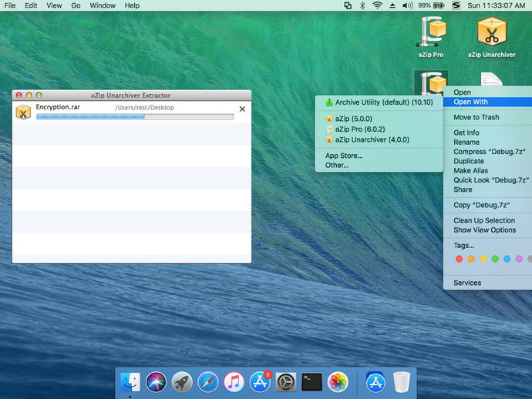Open Terminal from the Dock

pos(311,382)
